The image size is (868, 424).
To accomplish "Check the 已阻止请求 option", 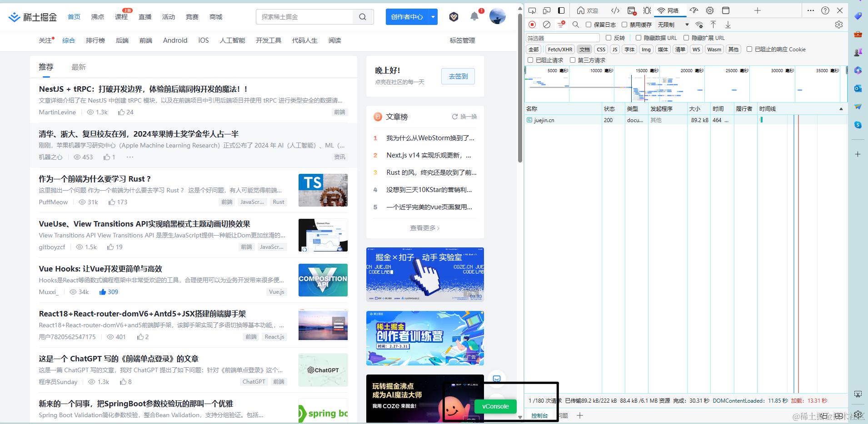I will (x=530, y=60).
